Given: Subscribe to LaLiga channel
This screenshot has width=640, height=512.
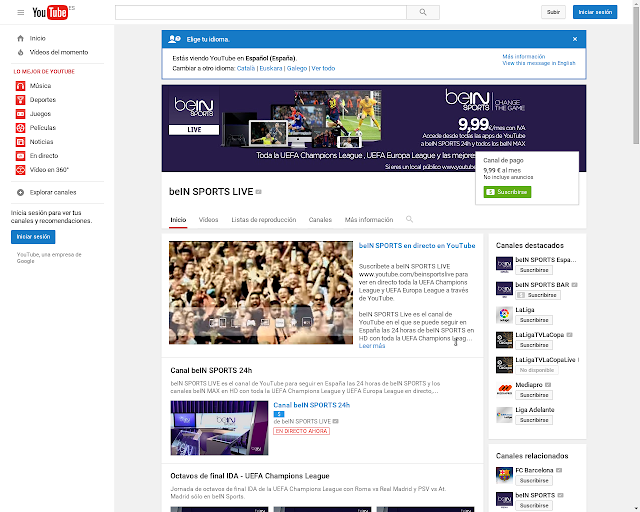Looking at the screenshot, I should 534,320.
